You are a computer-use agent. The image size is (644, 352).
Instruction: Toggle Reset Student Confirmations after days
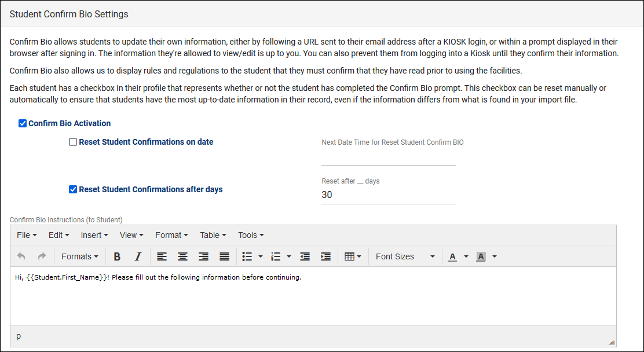point(73,189)
